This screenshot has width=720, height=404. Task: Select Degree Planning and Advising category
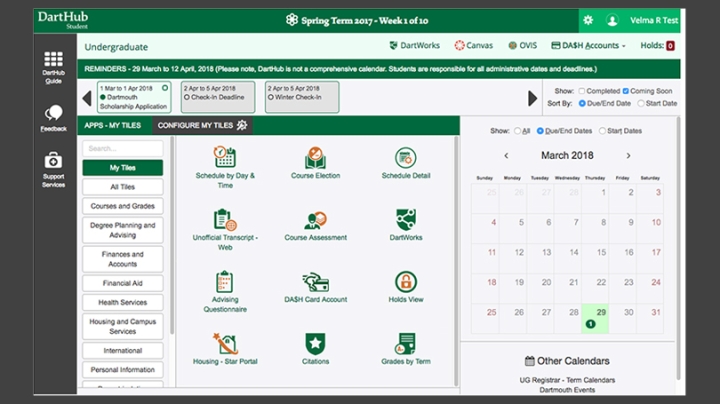pyautogui.click(x=123, y=230)
